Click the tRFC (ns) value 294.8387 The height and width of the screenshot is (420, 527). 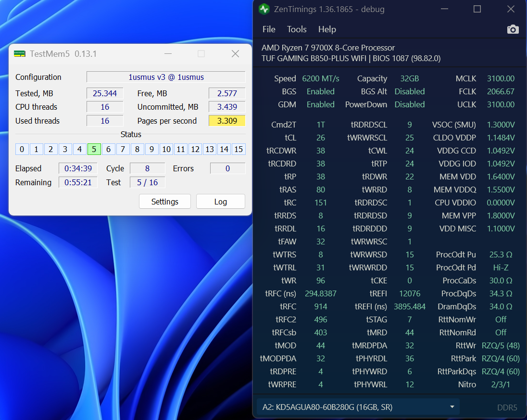(x=321, y=293)
